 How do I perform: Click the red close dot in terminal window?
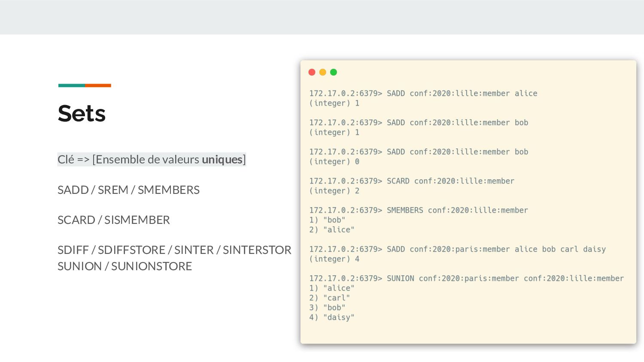pyautogui.click(x=312, y=72)
